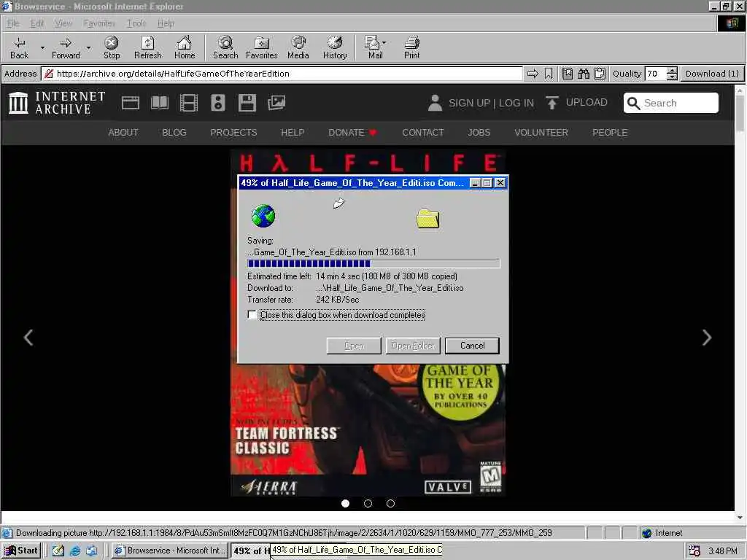Viewport: 747px width, 560px height.
Task: Click the Quality spinner arrows
Action: (x=672, y=74)
